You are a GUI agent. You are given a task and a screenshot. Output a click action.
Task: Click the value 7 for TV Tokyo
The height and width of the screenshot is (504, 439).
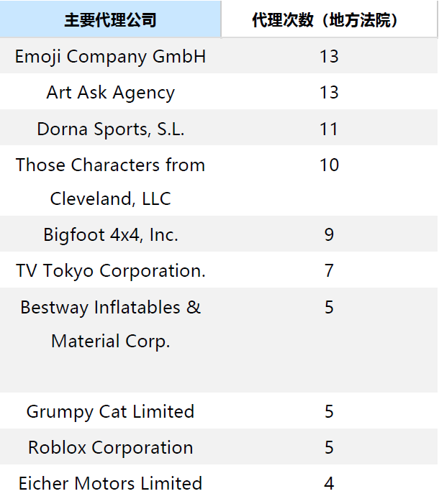pos(329,270)
